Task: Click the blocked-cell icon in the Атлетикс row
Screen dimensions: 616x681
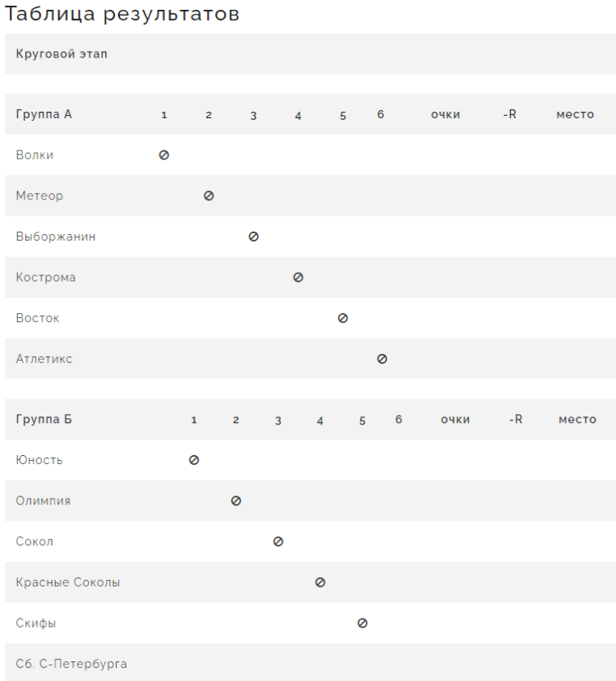Action: pos(382,359)
